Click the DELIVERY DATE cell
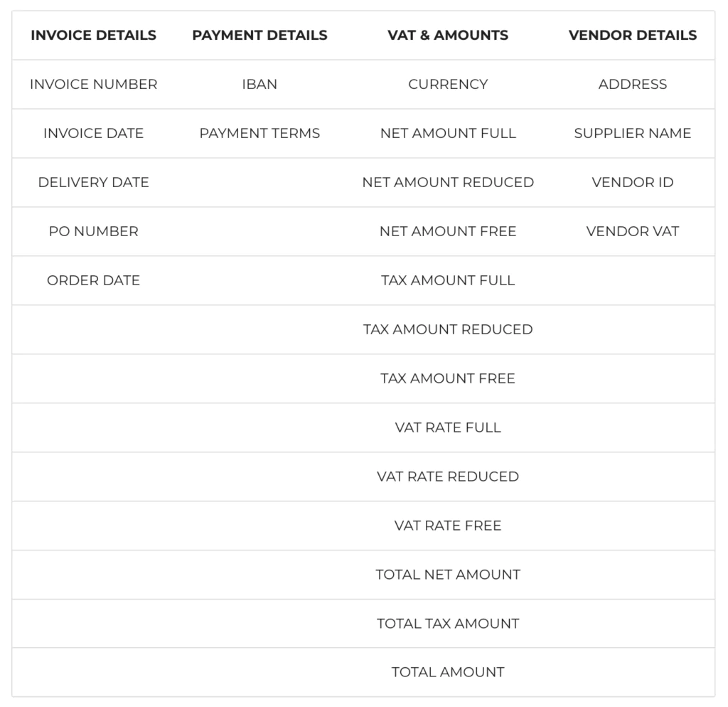 tap(93, 182)
